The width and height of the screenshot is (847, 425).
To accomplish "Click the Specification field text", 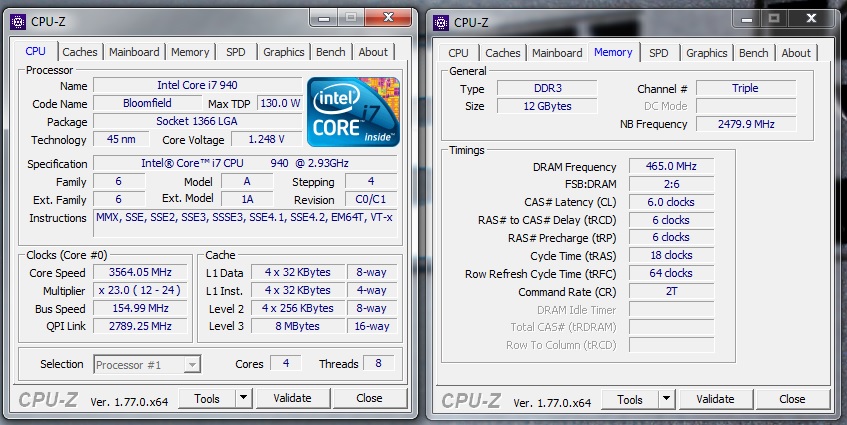I will point(245,163).
